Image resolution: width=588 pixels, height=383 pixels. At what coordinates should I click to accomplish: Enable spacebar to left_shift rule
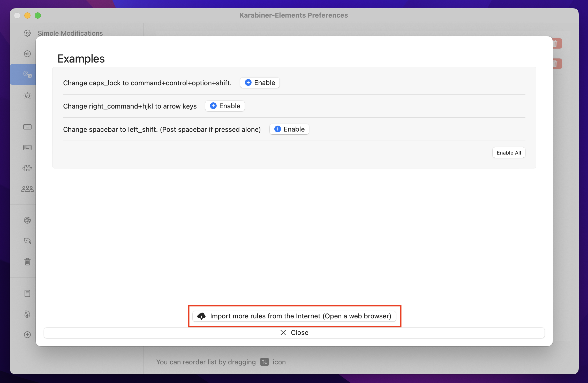[x=289, y=129]
